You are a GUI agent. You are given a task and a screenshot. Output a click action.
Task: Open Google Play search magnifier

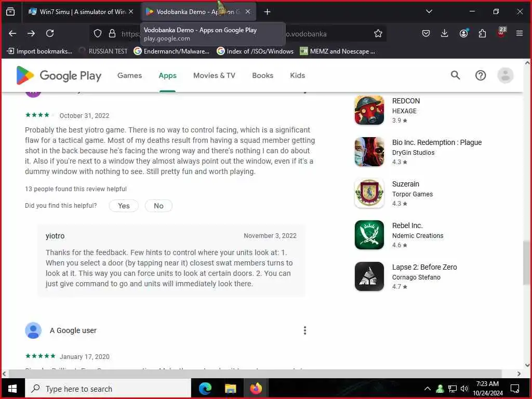(x=455, y=75)
